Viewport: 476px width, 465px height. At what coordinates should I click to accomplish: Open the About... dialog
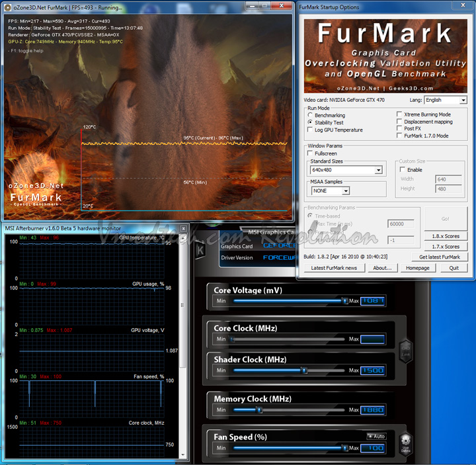[382, 268]
